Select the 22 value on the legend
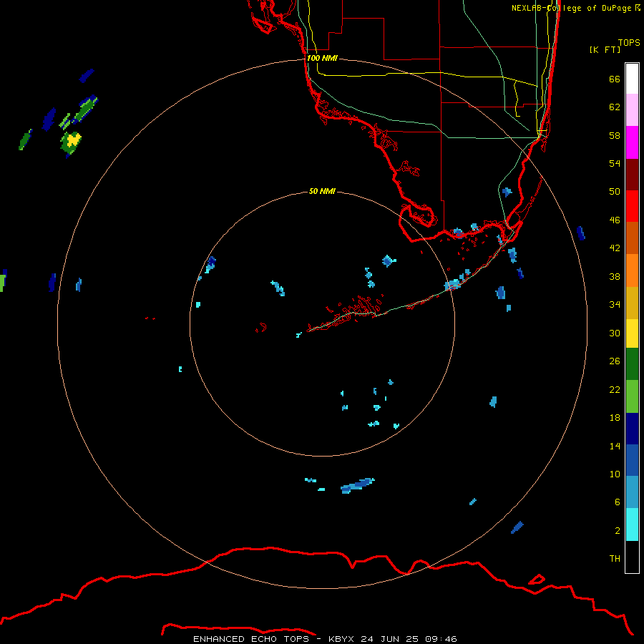Screen dimensions: 644x644 pos(615,389)
